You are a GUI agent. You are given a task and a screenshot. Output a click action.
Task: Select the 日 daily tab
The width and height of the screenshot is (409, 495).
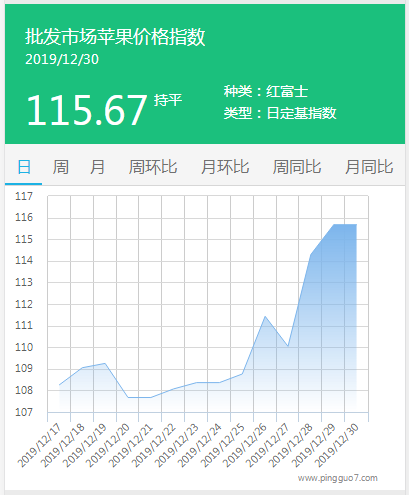coord(24,167)
